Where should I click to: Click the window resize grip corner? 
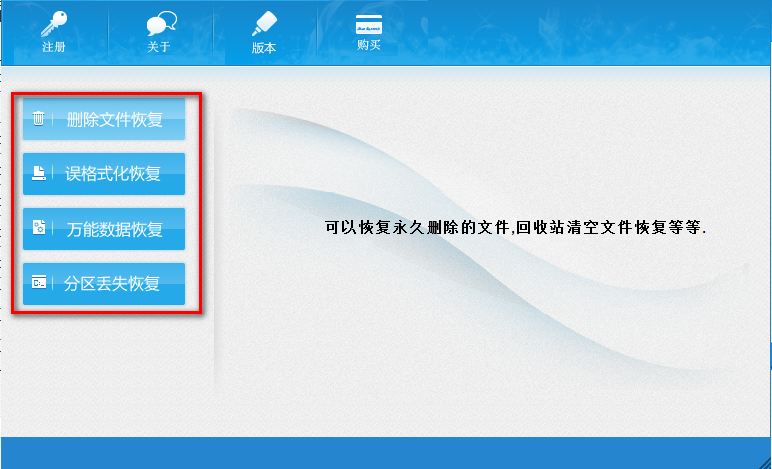click(x=765, y=463)
